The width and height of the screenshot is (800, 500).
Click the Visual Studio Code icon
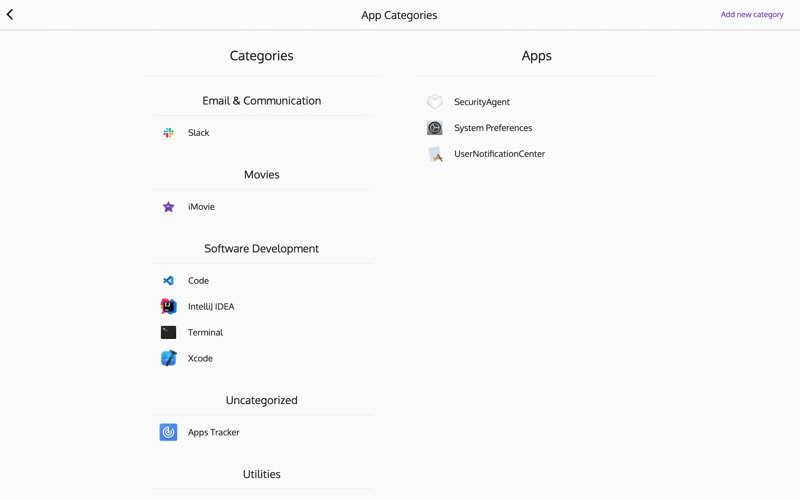[168, 281]
